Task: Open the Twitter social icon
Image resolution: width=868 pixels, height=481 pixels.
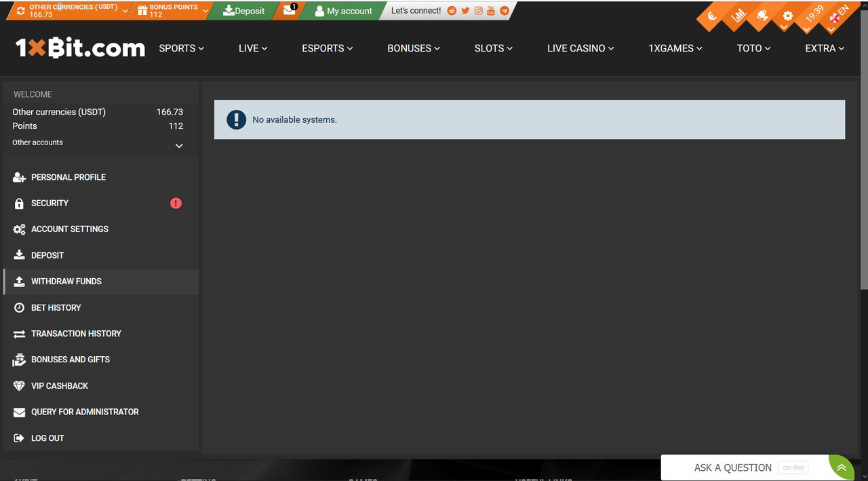Action: (465, 11)
